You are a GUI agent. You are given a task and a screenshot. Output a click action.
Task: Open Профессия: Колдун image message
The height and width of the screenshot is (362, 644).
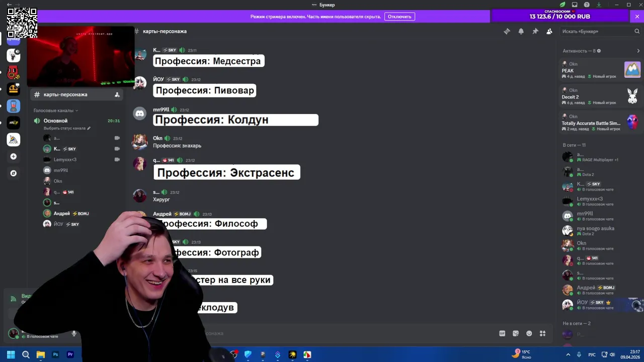[x=235, y=120]
